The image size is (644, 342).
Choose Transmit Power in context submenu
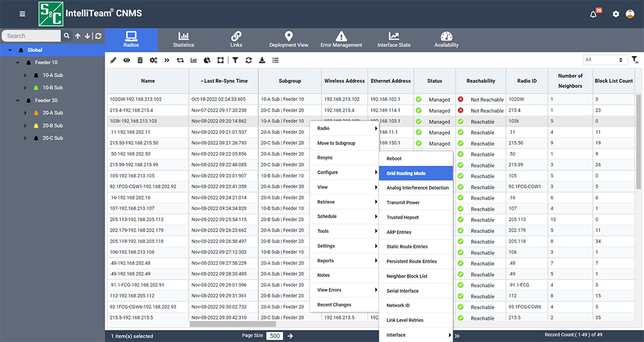tap(403, 203)
